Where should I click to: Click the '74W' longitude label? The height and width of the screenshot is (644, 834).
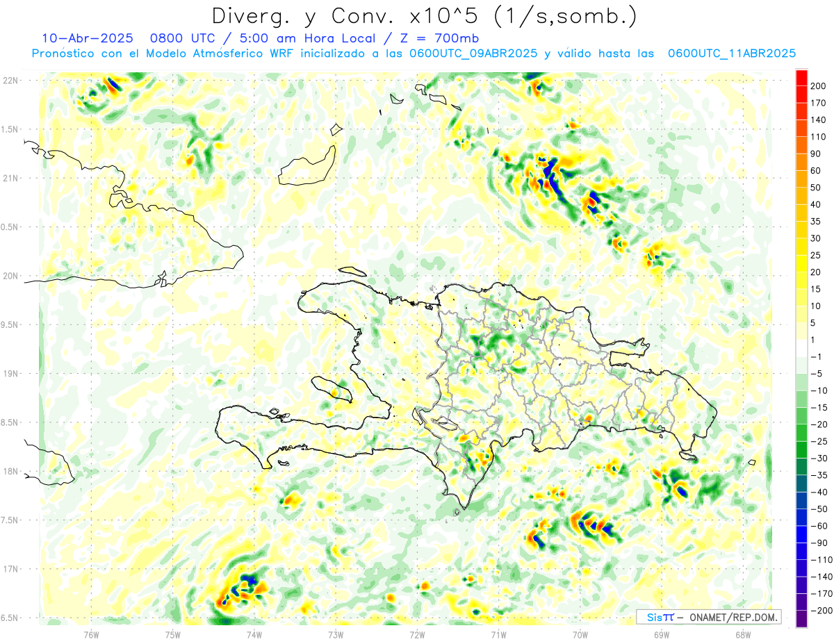pyautogui.click(x=254, y=634)
